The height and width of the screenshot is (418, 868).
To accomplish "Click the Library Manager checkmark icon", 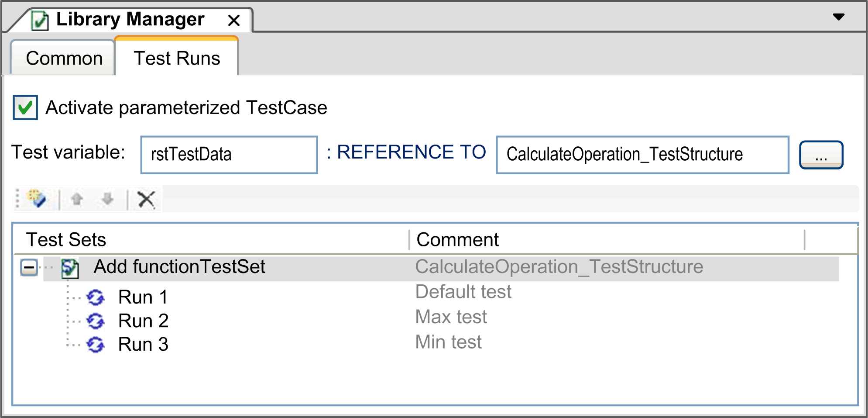I will pos(40,19).
